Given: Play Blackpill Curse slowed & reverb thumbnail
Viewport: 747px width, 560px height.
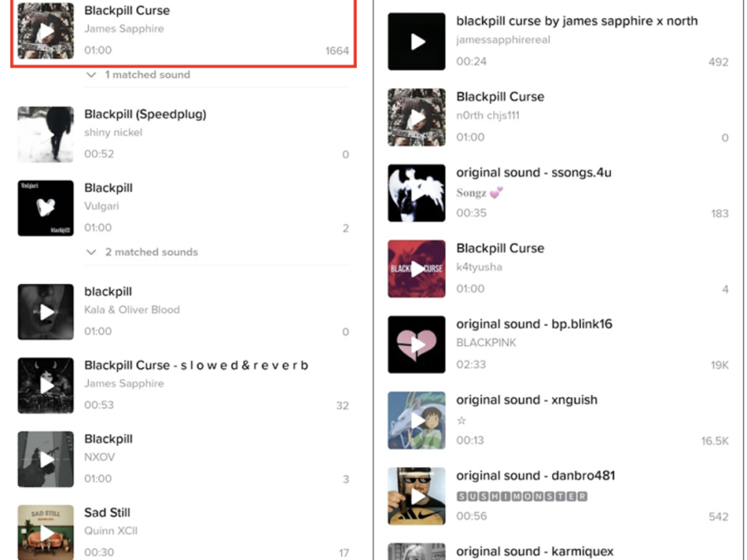Looking at the screenshot, I should tap(46, 386).
